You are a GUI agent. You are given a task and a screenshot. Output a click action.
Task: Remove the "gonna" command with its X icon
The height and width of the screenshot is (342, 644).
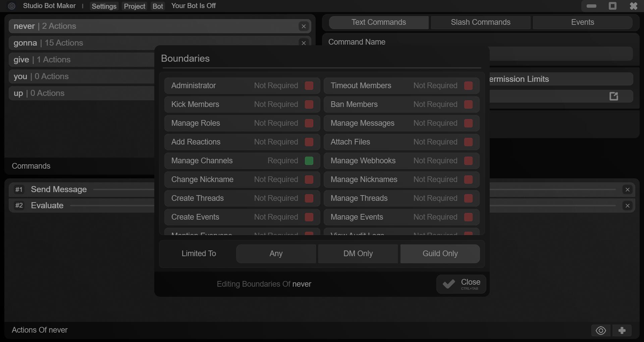click(x=304, y=43)
